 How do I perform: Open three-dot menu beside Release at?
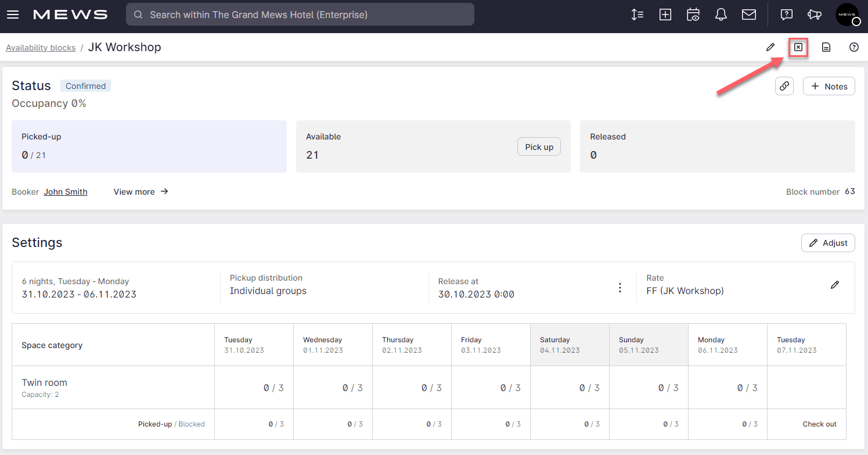620,288
